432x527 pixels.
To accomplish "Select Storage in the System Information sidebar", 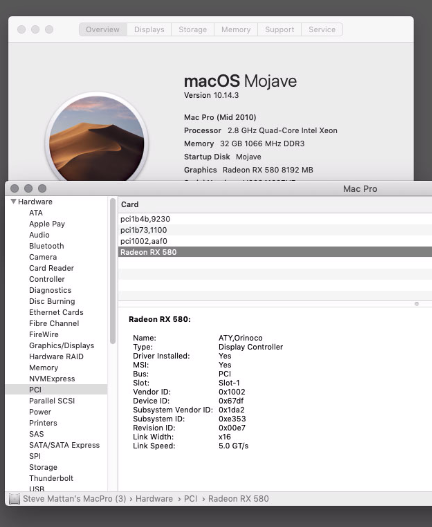I will (43, 468).
